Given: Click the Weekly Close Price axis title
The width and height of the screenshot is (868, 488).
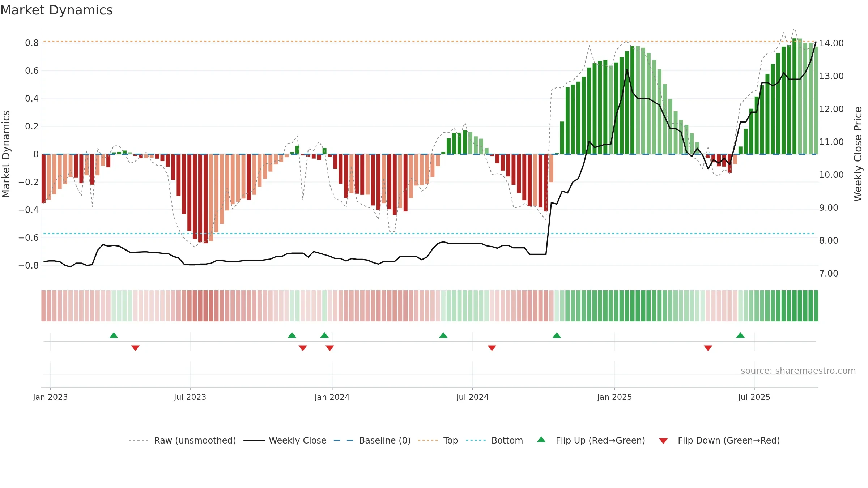Looking at the screenshot, I should [858, 154].
